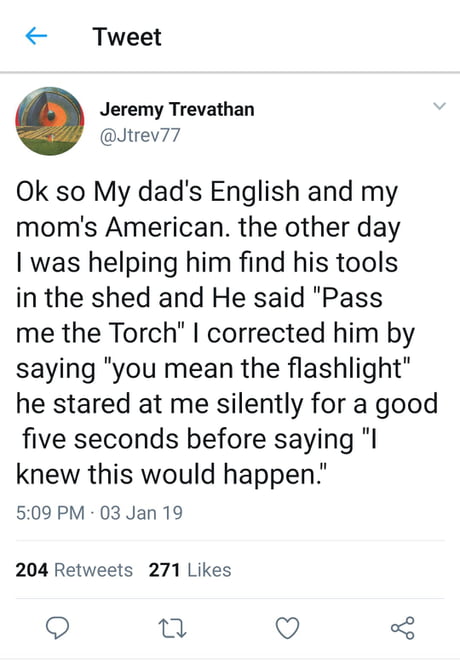Image resolution: width=460 pixels, height=662 pixels.
Task: Open the Jeremy Trevathan display name
Action: tap(177, 109)
